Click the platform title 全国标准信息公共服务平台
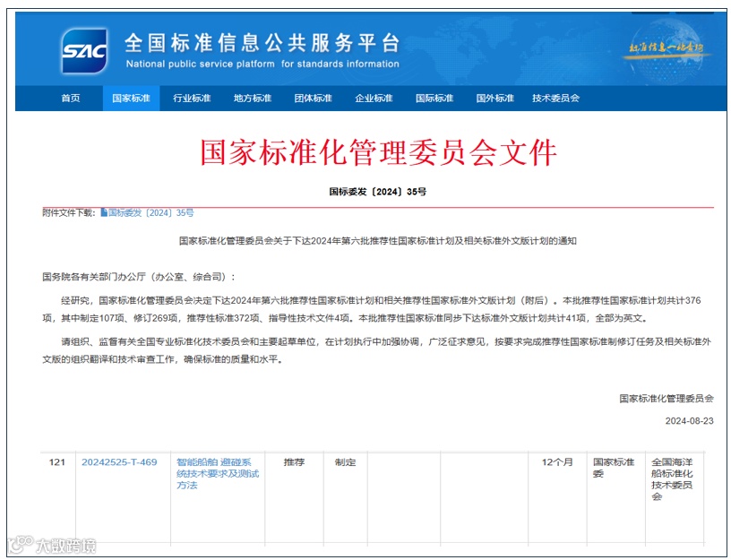This screenshot has height=560, width=731. coord(262,43)
